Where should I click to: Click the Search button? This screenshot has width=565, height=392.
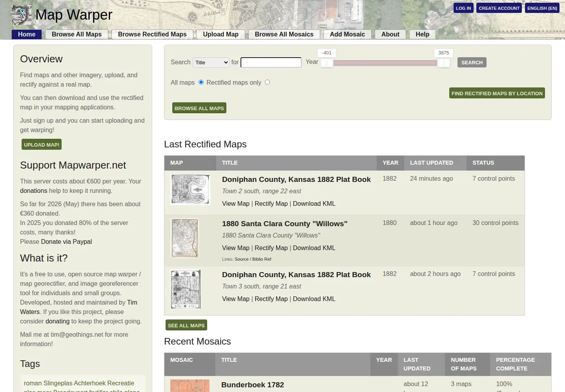tap(472, 62)
